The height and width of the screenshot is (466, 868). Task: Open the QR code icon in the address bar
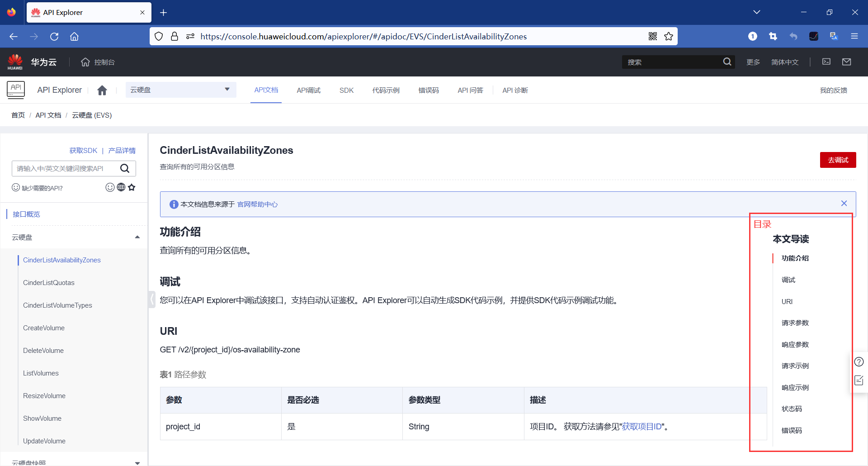point(652,37)
